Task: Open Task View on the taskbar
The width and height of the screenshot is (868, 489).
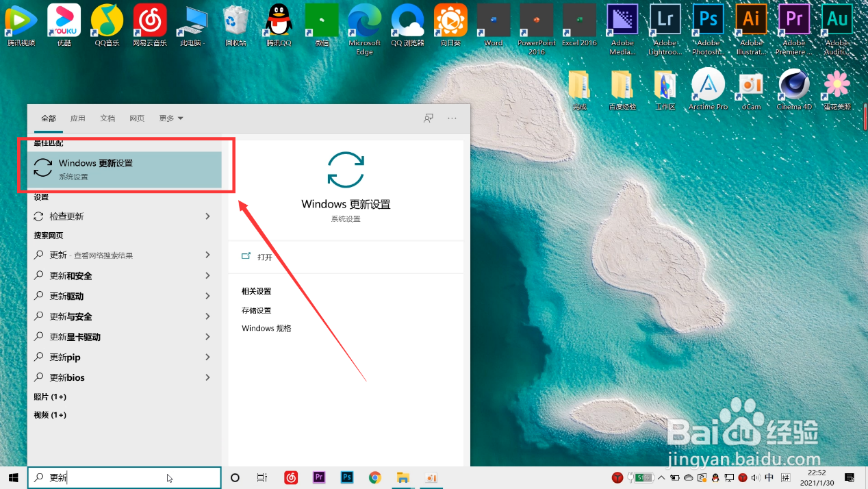Action: click(261, 477)
